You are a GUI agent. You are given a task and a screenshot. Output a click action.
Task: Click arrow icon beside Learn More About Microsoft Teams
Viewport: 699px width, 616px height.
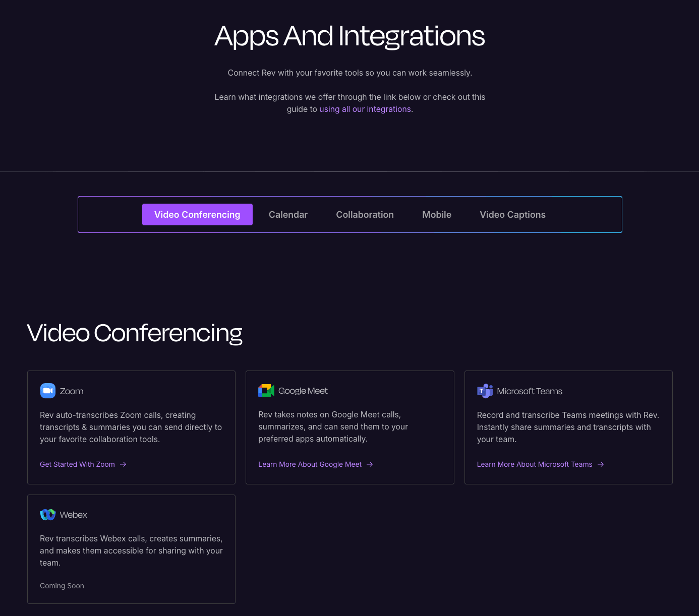pos(601,464)
